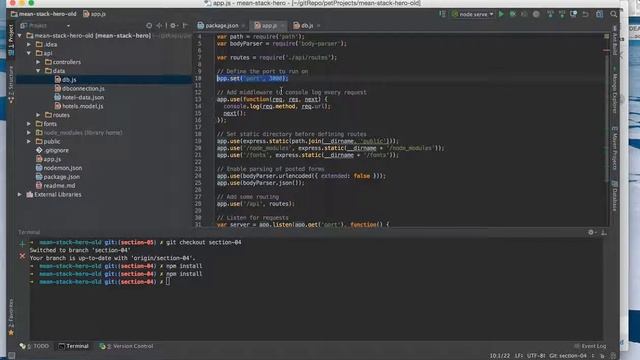Expand the controllers folder

[x=38, y=62]
